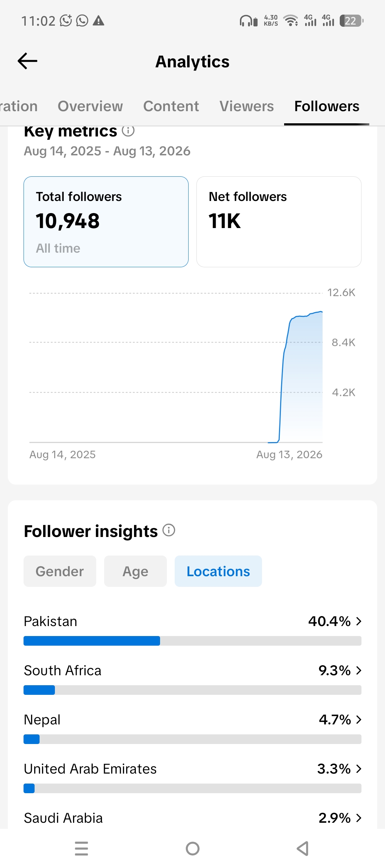This screenshot has height=868, width=385.
Task: Switch to the Viewers tab
Action: [x=247, y=106]
